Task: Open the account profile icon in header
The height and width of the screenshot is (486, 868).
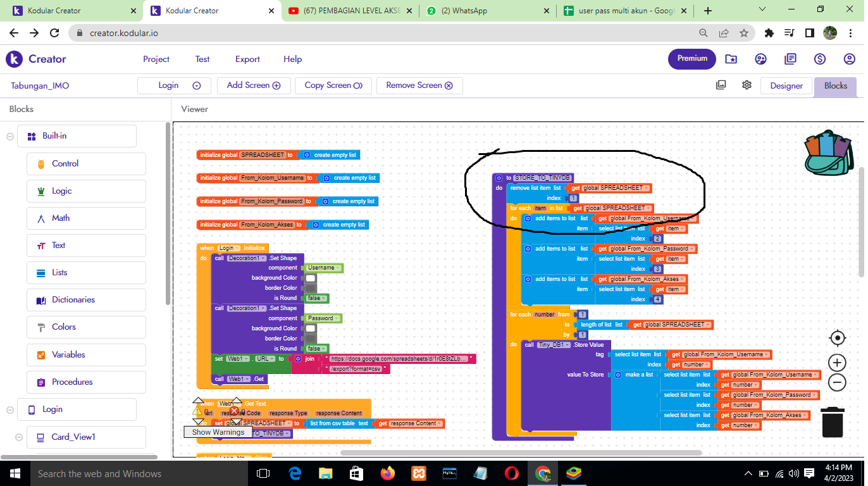Action: [850, 59]
